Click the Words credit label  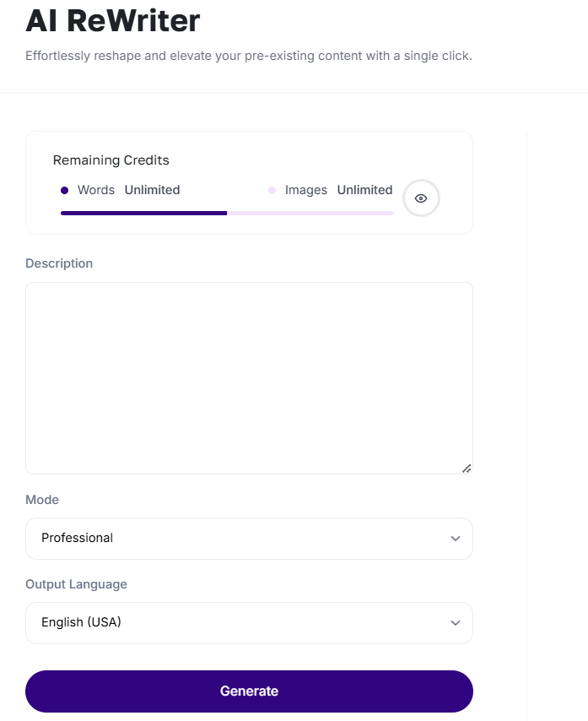[x=96, y=190]
